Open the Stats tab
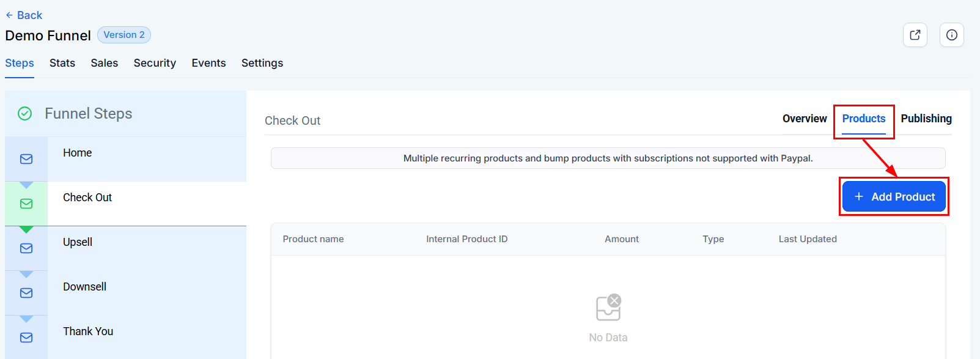Screen dimensions: 980x359 pos(62,63)
